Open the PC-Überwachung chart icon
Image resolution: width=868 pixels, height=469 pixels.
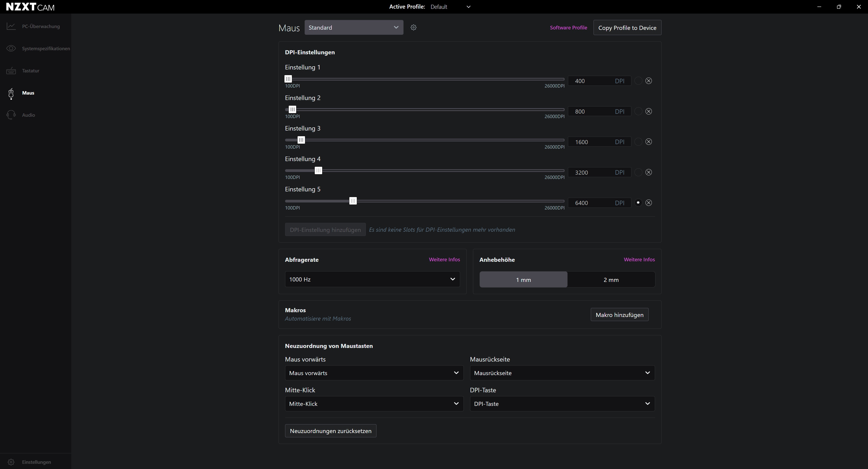(x=11, y=26)
